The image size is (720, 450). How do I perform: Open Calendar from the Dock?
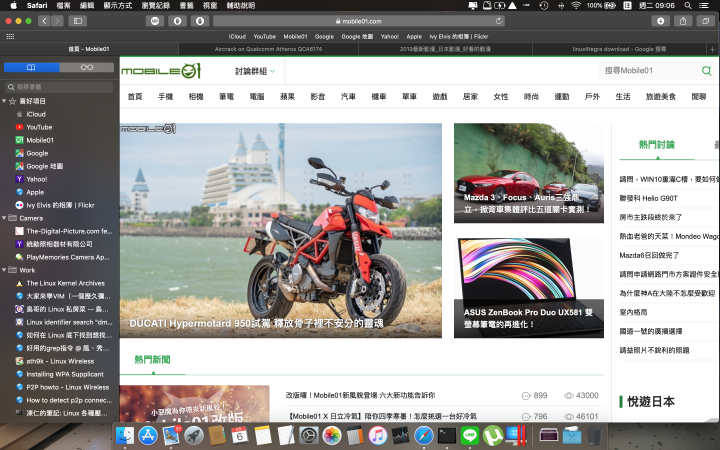coord(239,435)
